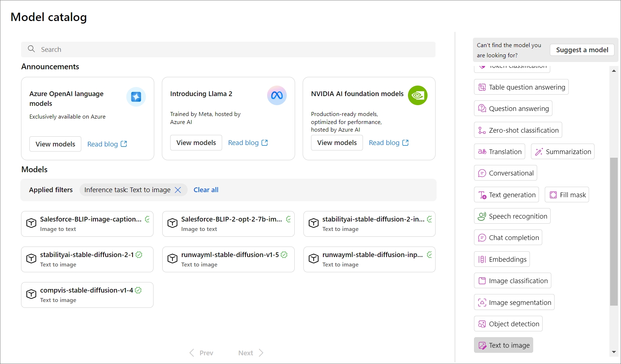Toggle the Summarization filter
This screenshot has width=621, height=364.
tap(563, 152)
